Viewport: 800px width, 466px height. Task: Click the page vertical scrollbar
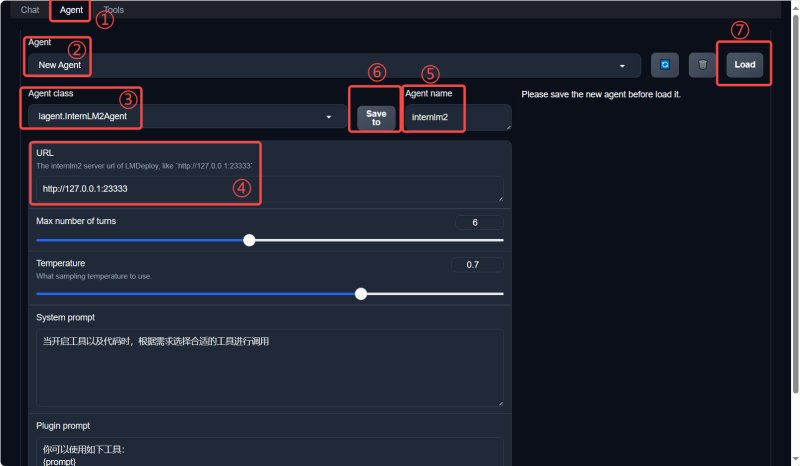795,204
